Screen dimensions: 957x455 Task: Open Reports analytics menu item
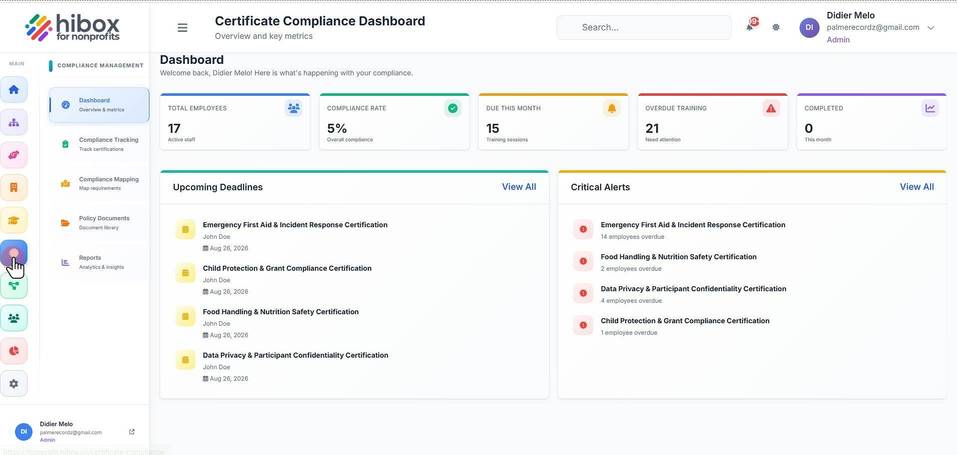99,262
